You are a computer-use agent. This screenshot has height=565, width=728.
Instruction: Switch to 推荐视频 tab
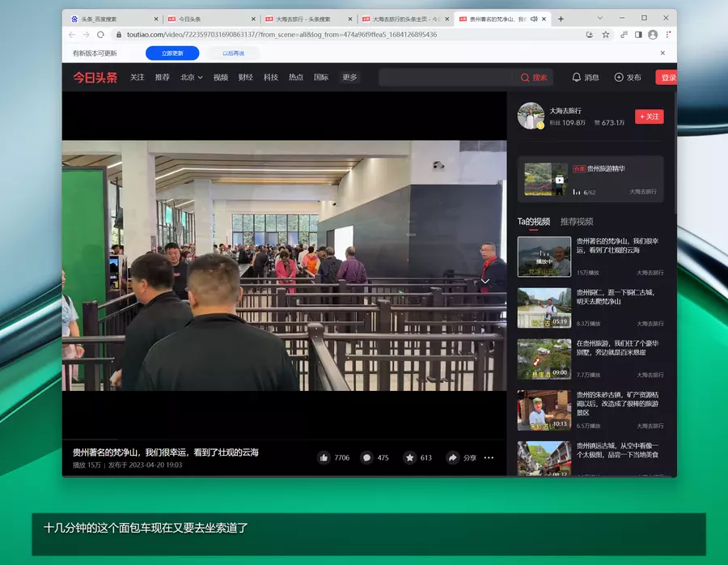pos(577,222)
